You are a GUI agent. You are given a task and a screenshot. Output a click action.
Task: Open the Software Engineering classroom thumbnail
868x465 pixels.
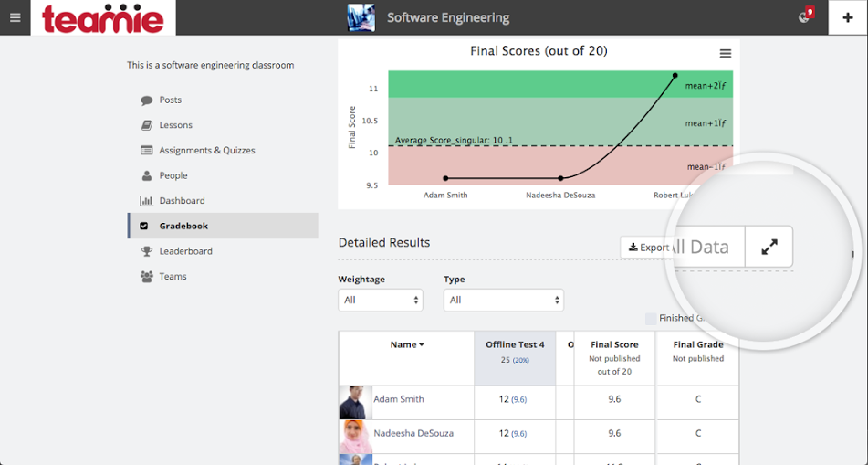[361, 17]
